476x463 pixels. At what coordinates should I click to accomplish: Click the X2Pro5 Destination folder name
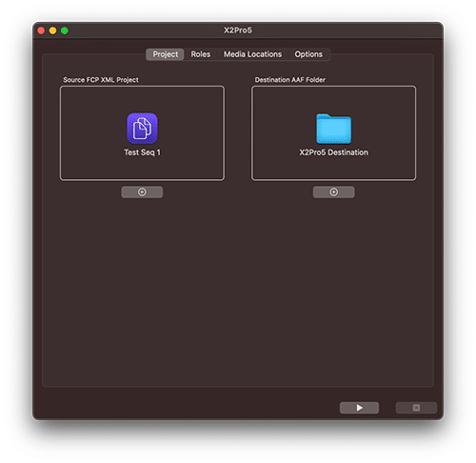[x=333, y=152]
